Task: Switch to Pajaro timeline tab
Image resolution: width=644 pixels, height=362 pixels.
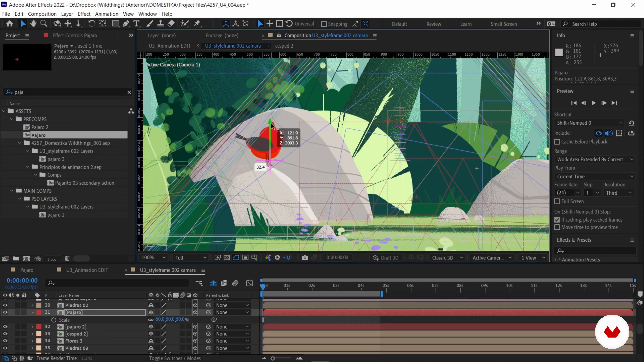Action: [x=26, y=270]
